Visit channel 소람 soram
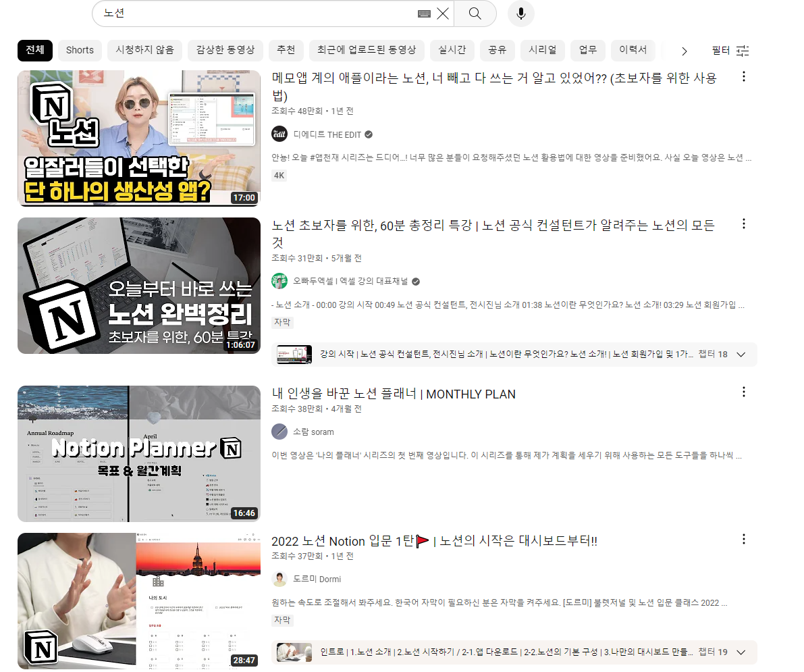 tap(313, 432)
